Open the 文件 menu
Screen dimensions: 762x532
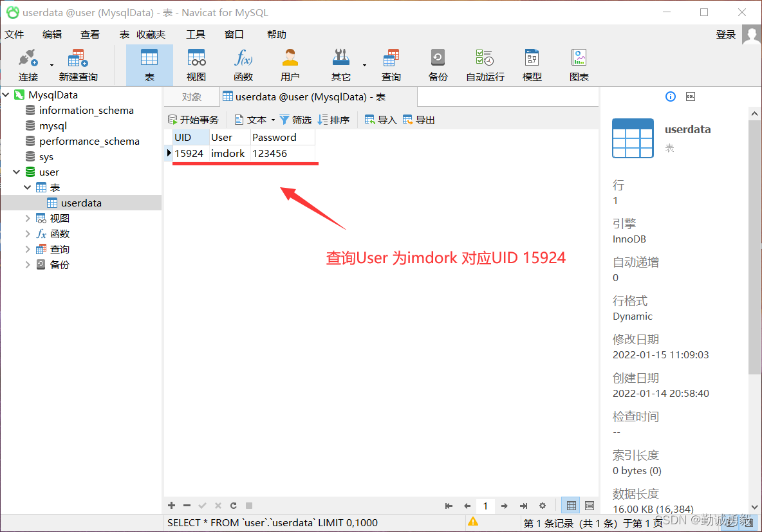click(14, 35)
